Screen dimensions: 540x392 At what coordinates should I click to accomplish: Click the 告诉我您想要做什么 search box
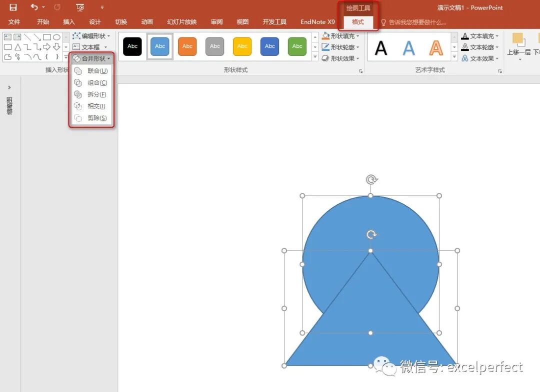[x=413, y=22]
